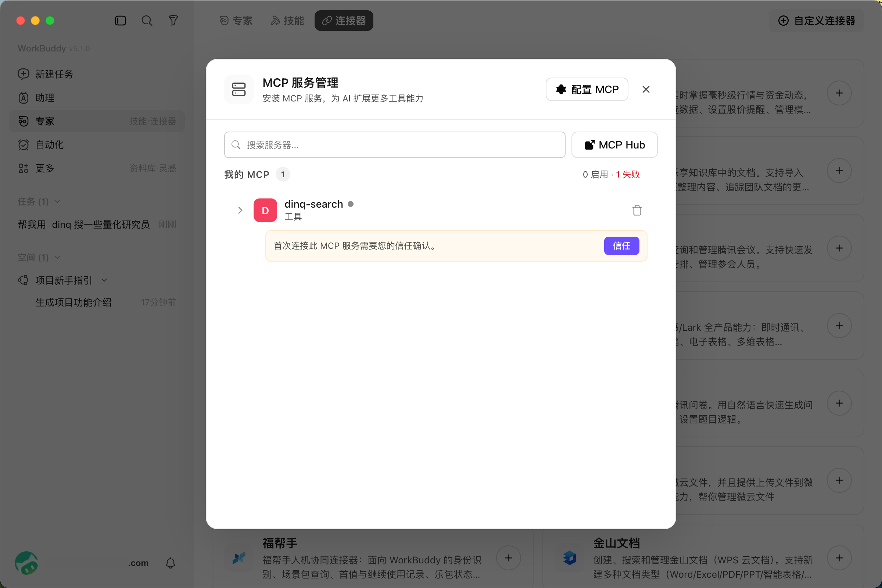Add 微云文件 connector with plus

pyautogui.click(x=839, y=480)
